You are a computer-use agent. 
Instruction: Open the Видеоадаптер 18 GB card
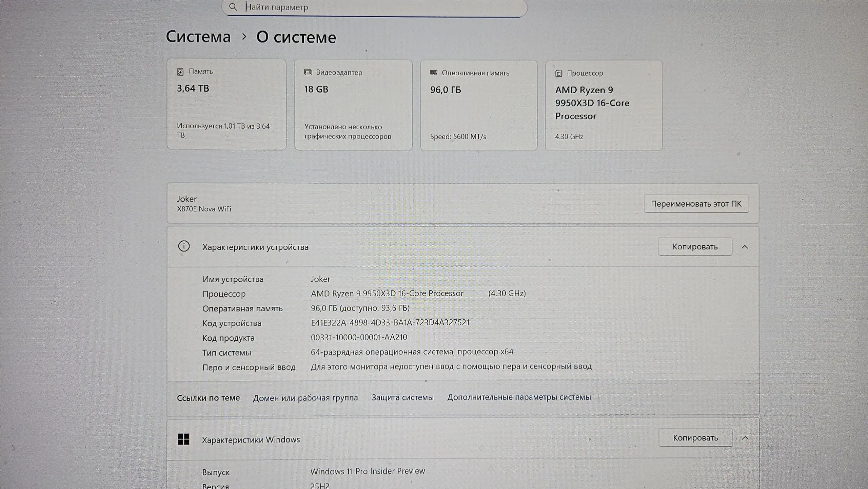tap(353, 105)
